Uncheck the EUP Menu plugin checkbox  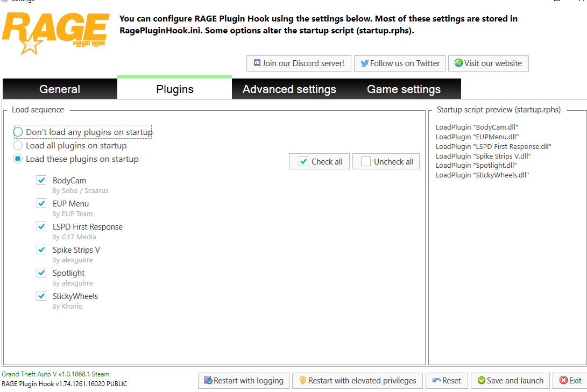(41, 203)
